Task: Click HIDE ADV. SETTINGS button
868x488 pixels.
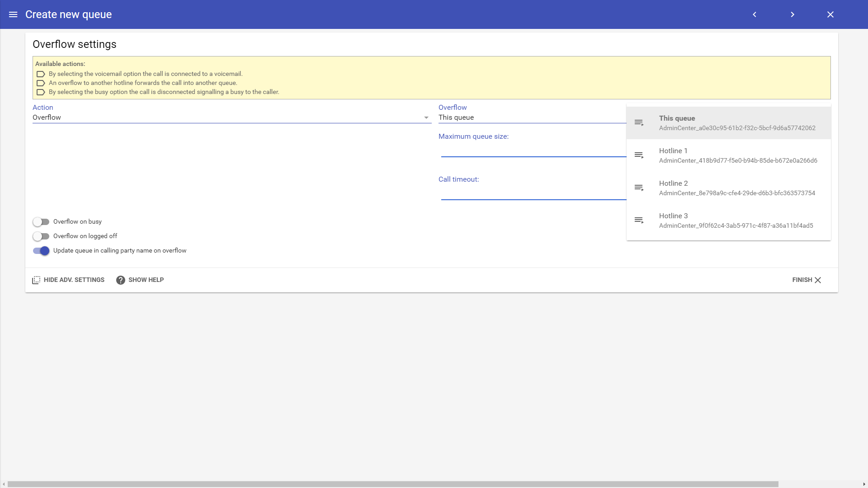Action: point(68,280)
